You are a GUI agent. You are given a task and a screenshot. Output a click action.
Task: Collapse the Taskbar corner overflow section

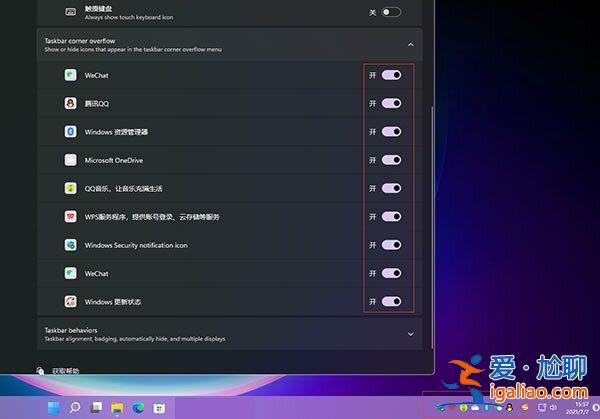[411, 45]
